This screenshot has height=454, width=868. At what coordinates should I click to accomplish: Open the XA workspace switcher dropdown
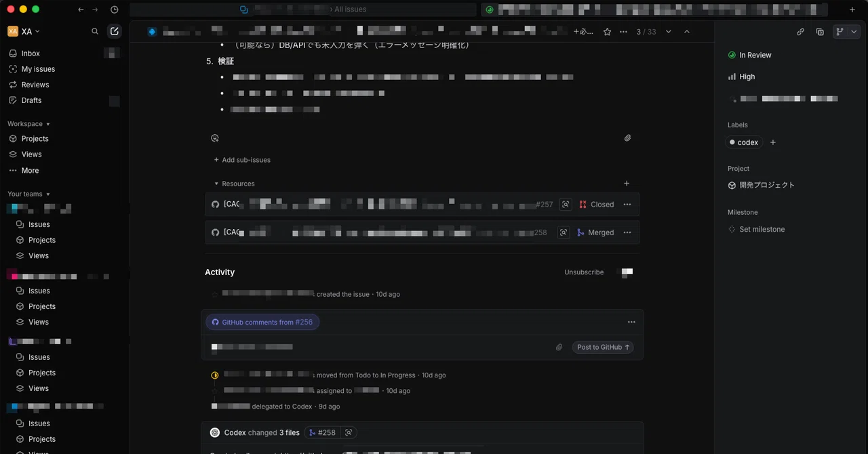(x=24, y=31)
